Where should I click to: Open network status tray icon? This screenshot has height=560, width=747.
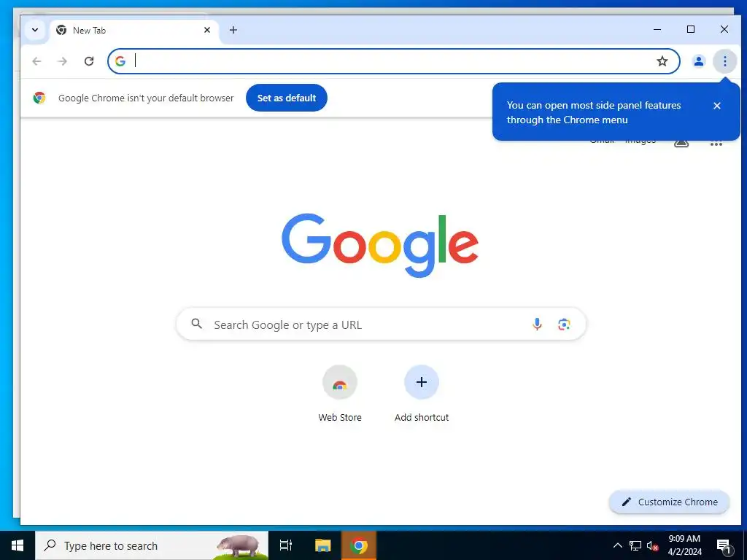pyautogui.click(x=635, y=545)
